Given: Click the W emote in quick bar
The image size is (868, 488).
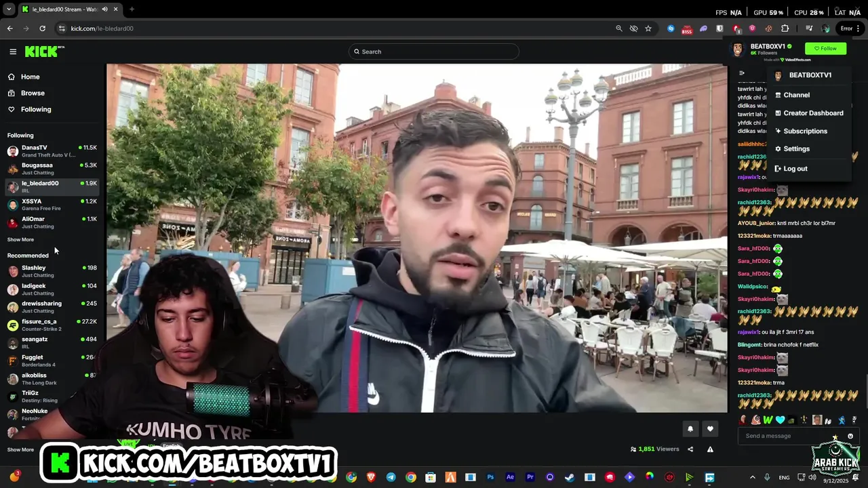Looking at the screenshot, I should pos(768,420).
